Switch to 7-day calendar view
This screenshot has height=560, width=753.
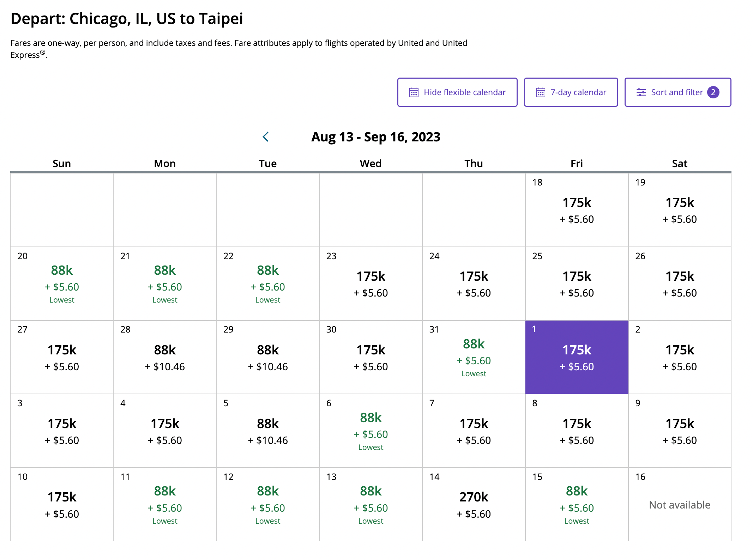coord(571,92)
